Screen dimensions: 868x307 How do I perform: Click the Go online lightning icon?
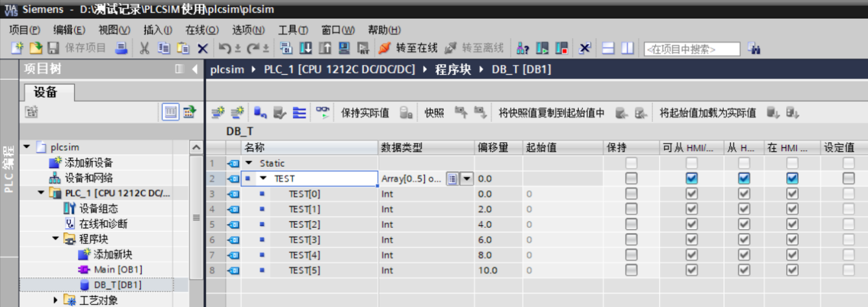384,49
